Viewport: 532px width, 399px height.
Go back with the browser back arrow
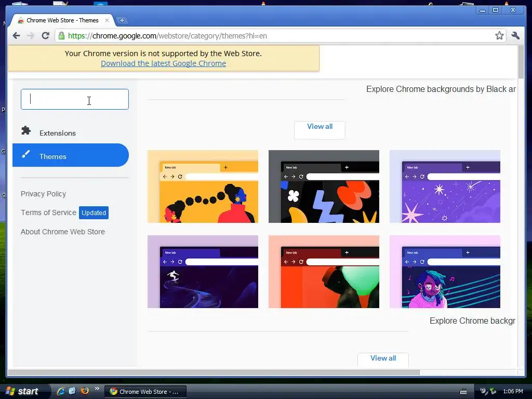pyautogui.click(x=16, y=36)
